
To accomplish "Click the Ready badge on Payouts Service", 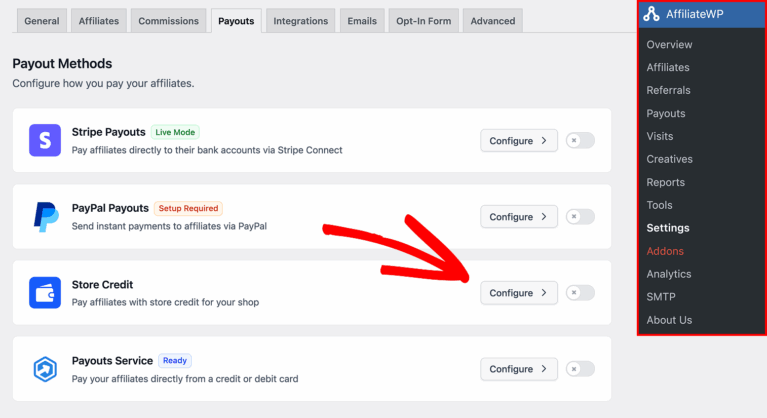I will 175,360.
